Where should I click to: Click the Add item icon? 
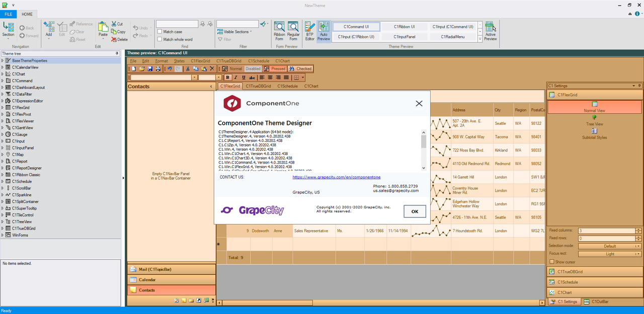coord(49,26)
